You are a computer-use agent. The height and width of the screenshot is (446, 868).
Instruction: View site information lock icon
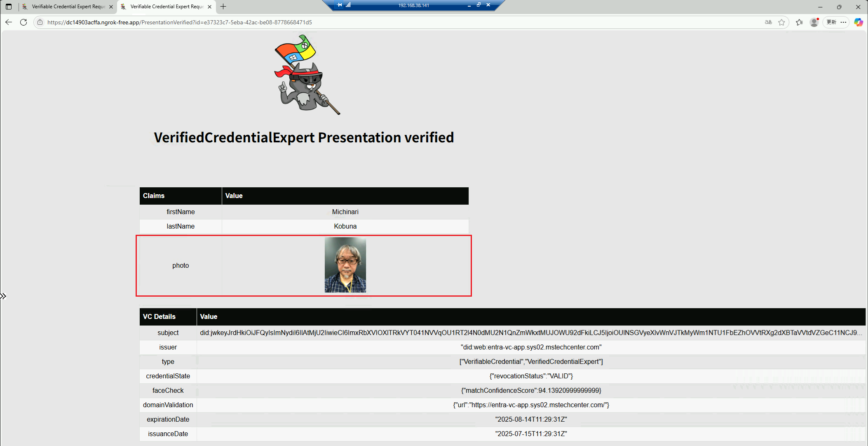coord(40,22)
